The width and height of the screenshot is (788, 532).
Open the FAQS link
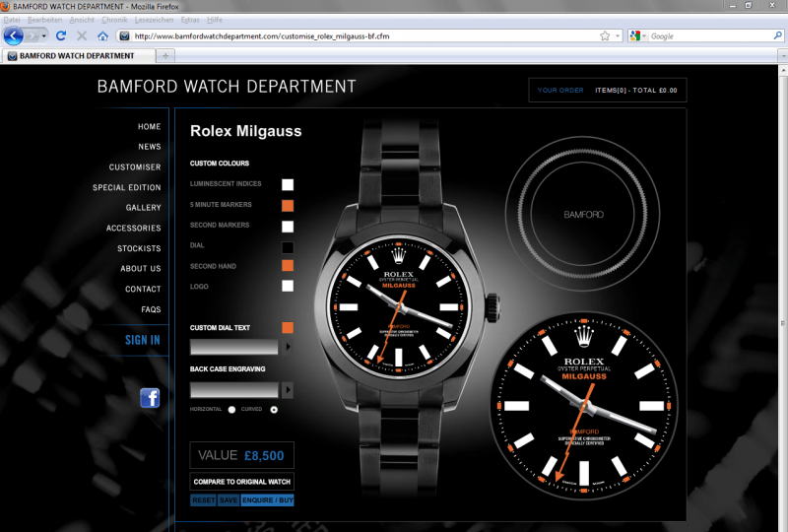151,309
